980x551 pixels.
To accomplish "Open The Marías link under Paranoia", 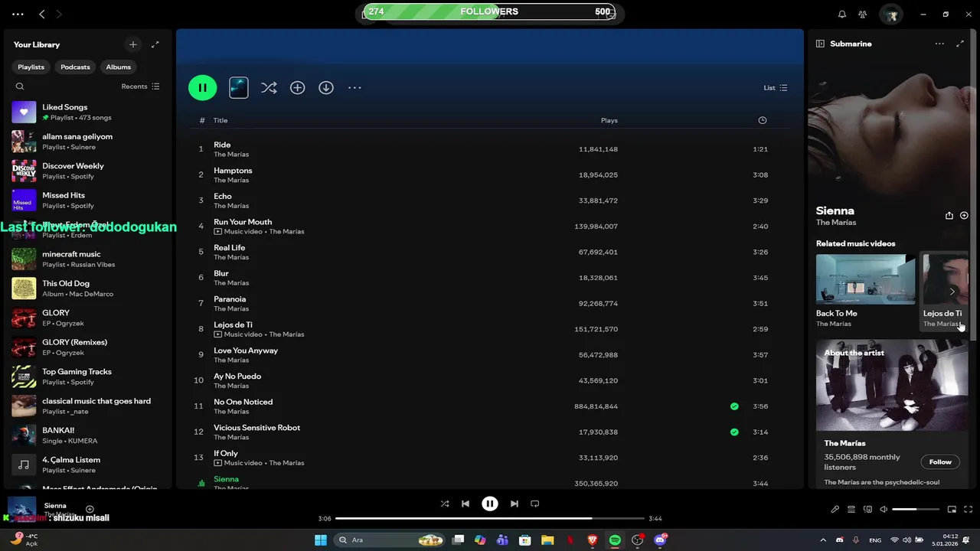I will (x=231, y=308).
